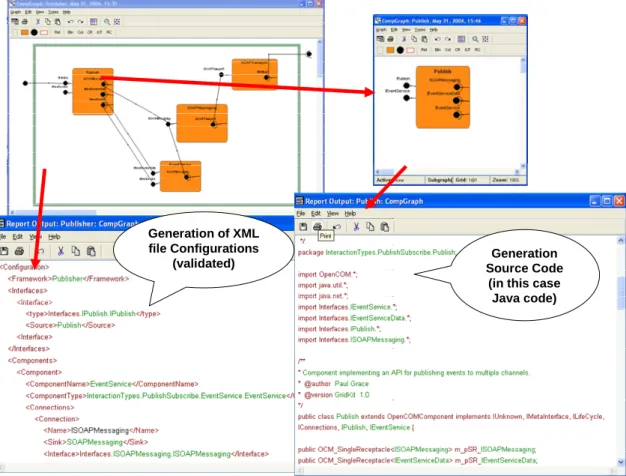Open Graph menu in Publisher CompGraph window
The height and width of the screenshot is (476, 626).
[16, 12]
